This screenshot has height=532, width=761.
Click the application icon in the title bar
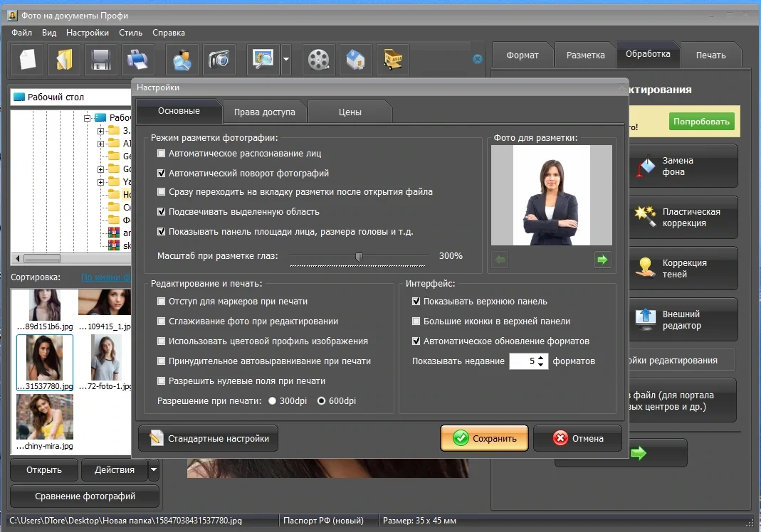(13, 16)
